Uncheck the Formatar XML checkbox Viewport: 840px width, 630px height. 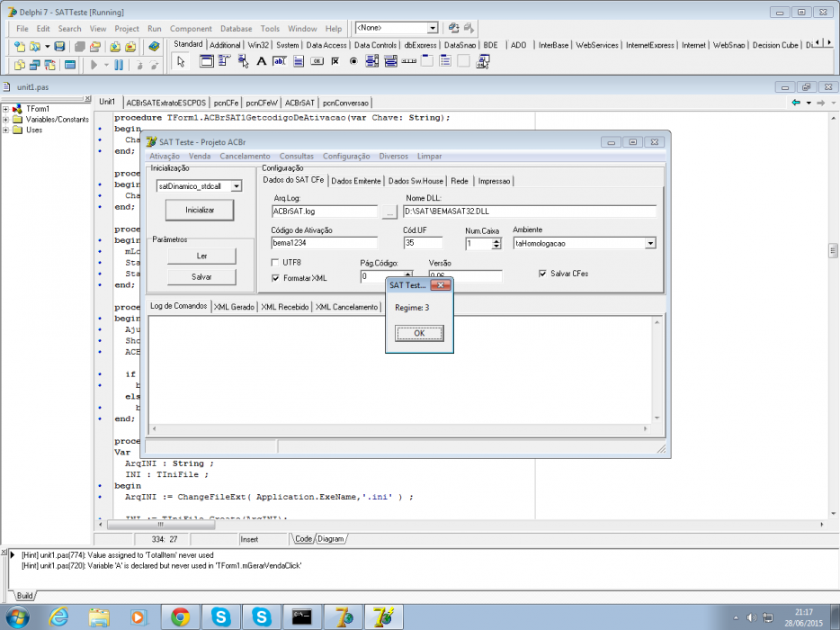pos(275,278)
